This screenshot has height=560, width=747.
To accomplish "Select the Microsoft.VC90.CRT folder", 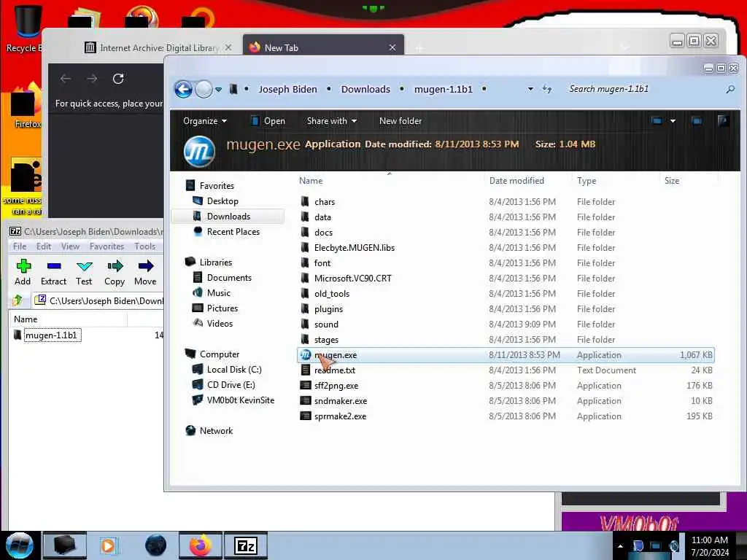I will click(352, 278).
